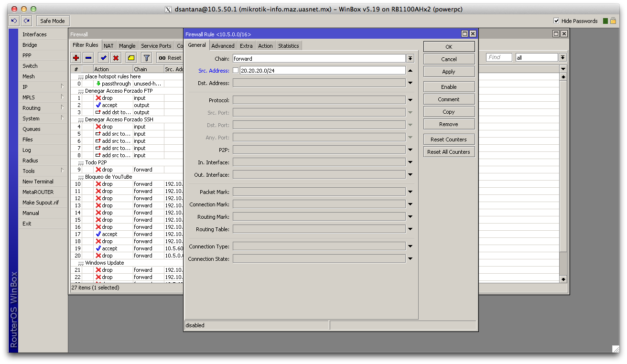Screen dimensions: 627x364
Task: Switch to the Action tab
Action: [x=265, y=46]
